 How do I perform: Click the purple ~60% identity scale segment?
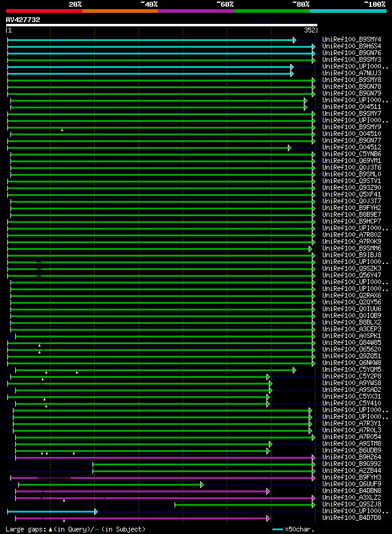(x=196, y=11)
